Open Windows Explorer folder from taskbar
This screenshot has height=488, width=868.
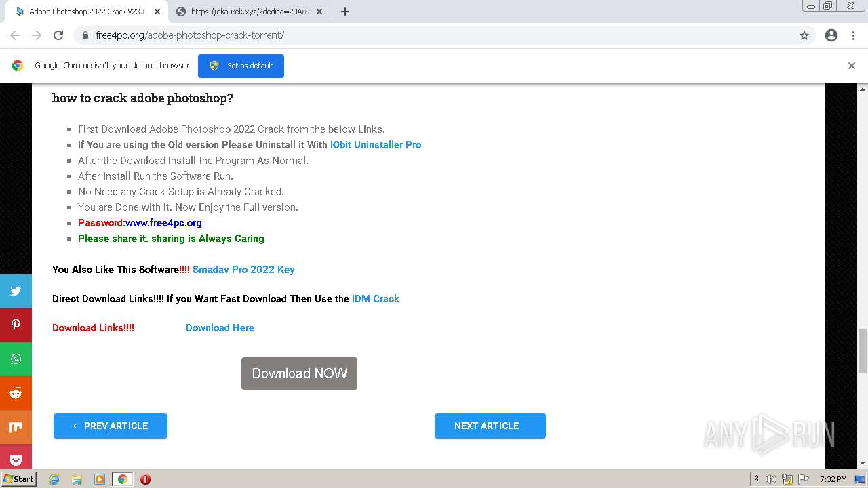77,479
